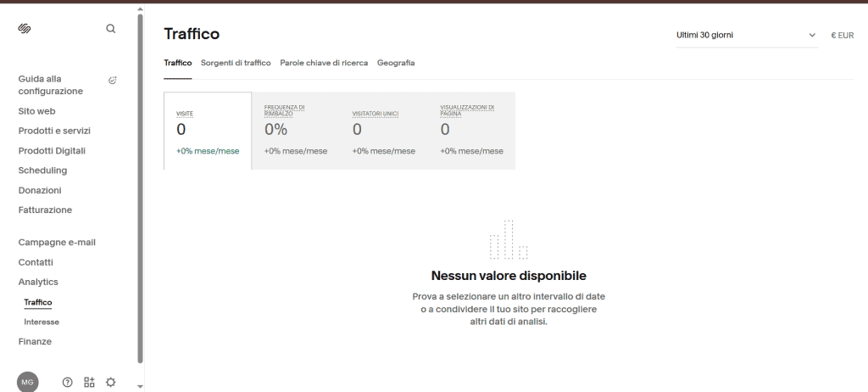
Task: Select the Frequenza di rimbalzo metric card
Action: coord(296,131)
